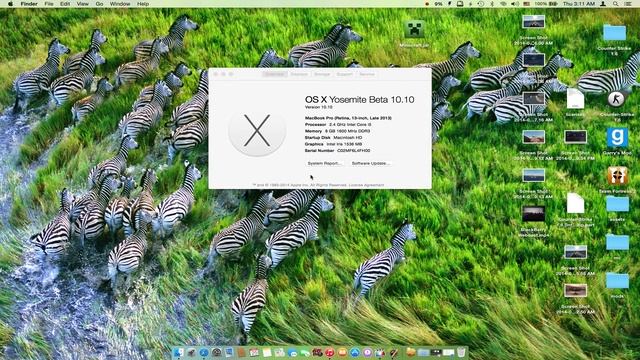
Task: Click the Serial Number line
Action: click(338, 151)
